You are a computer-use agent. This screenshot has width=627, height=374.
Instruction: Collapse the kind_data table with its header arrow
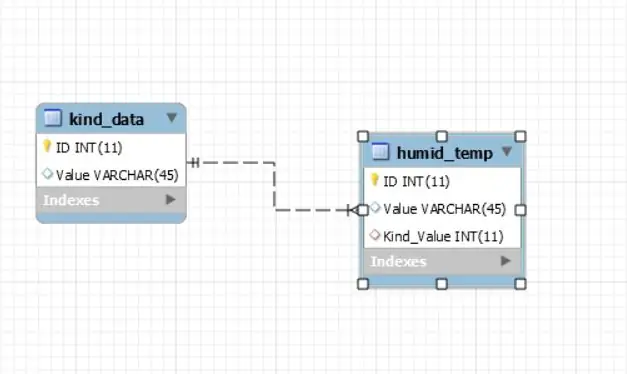(172, 118)
